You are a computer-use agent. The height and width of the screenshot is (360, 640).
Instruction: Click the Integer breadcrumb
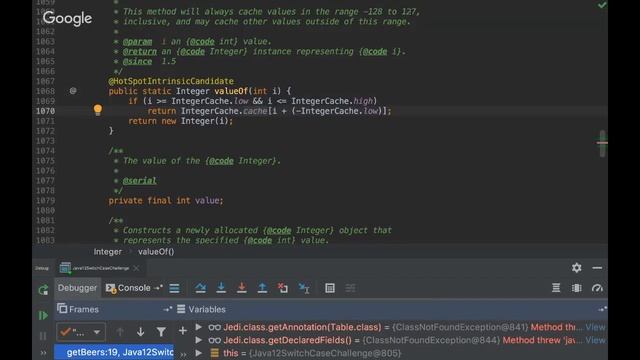107,252
